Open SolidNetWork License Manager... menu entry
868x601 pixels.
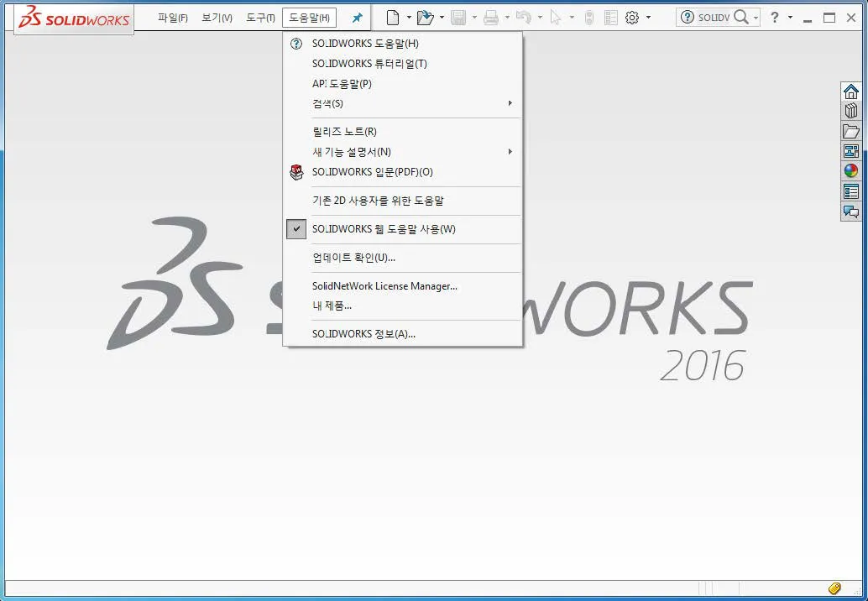(403, 286)
